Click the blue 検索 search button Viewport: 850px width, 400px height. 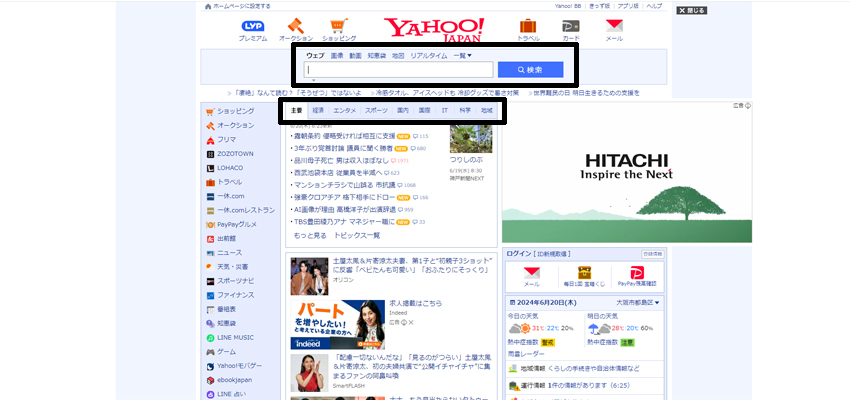tap(530, 69)
